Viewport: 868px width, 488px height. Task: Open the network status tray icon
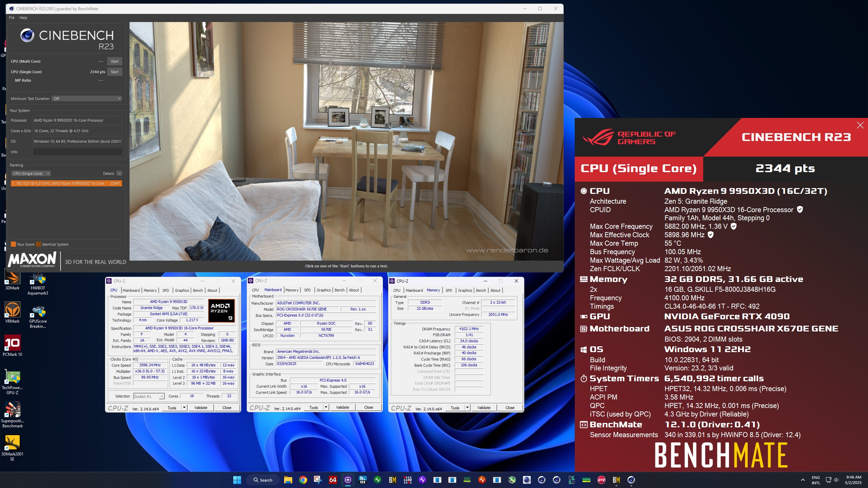[x=828, y=480]
